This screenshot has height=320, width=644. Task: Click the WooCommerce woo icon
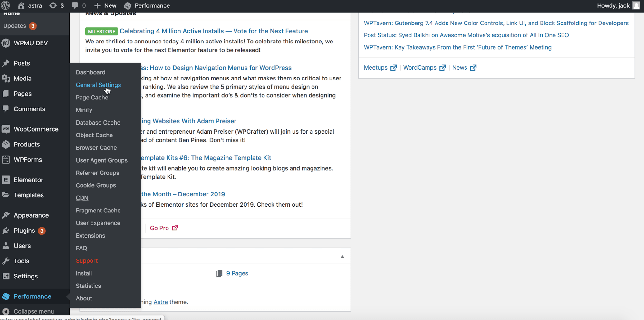pos(6,129)
